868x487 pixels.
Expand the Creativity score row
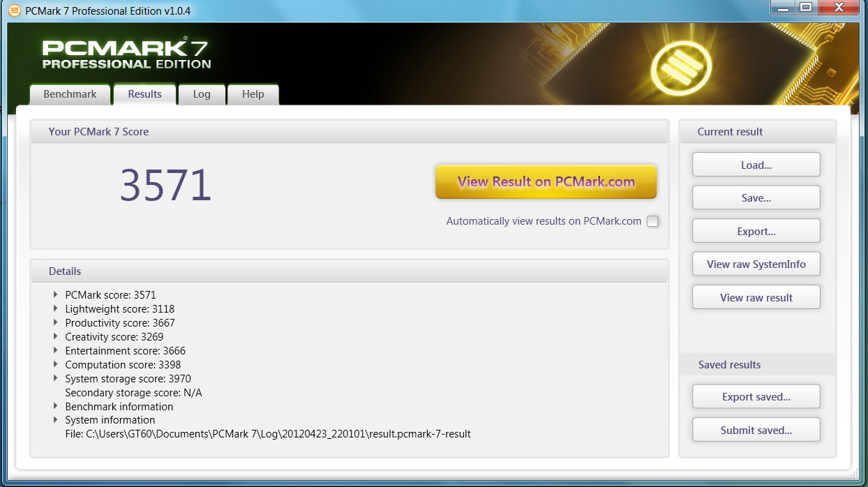click(56, 336)
